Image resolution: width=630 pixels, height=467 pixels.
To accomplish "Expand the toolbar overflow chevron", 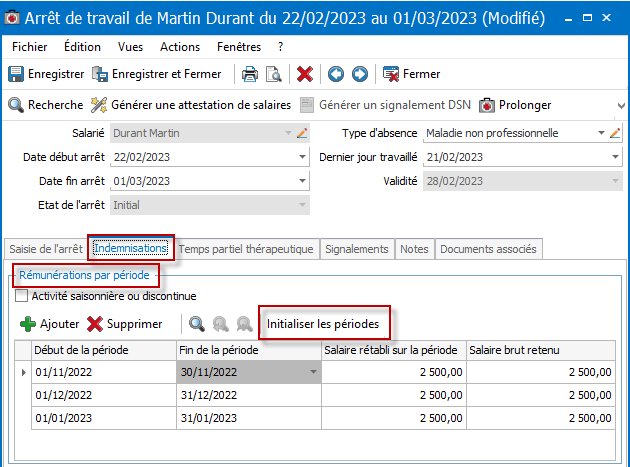I will 621,106.
